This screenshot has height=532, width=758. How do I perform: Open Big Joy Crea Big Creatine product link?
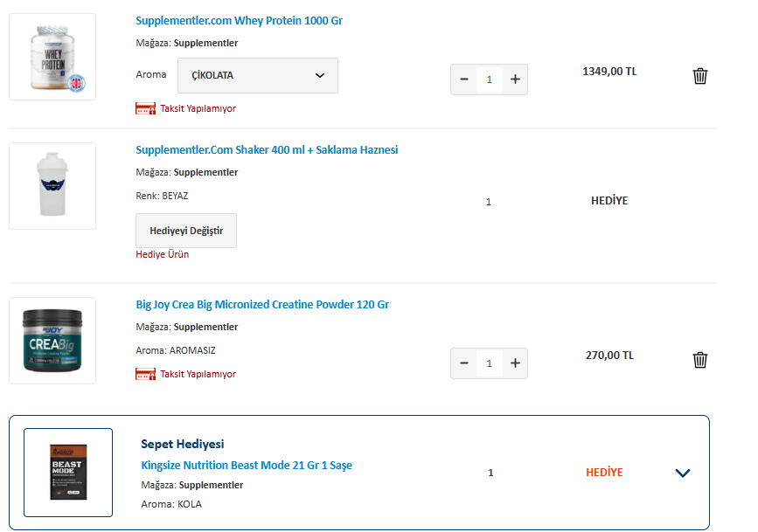coord(262,305)
